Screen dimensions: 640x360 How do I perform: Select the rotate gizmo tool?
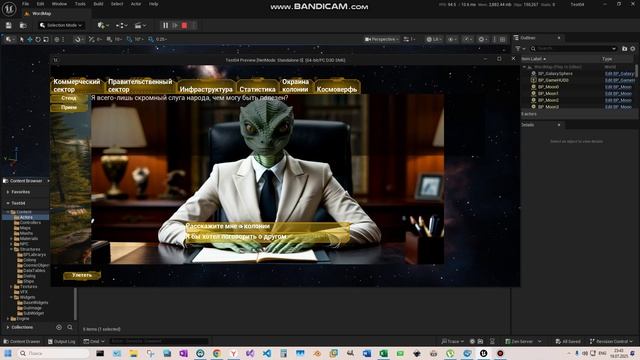[x=38, y=40]
